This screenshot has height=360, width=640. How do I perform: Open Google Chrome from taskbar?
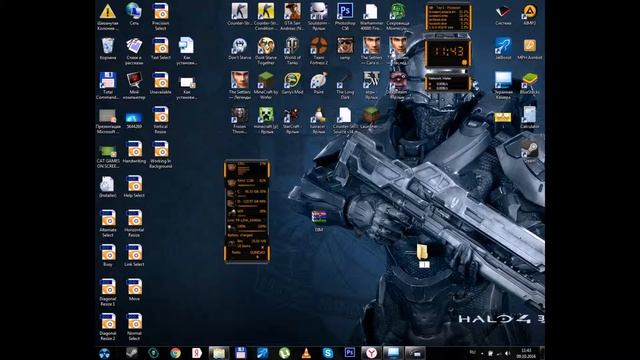coord(176,353)
